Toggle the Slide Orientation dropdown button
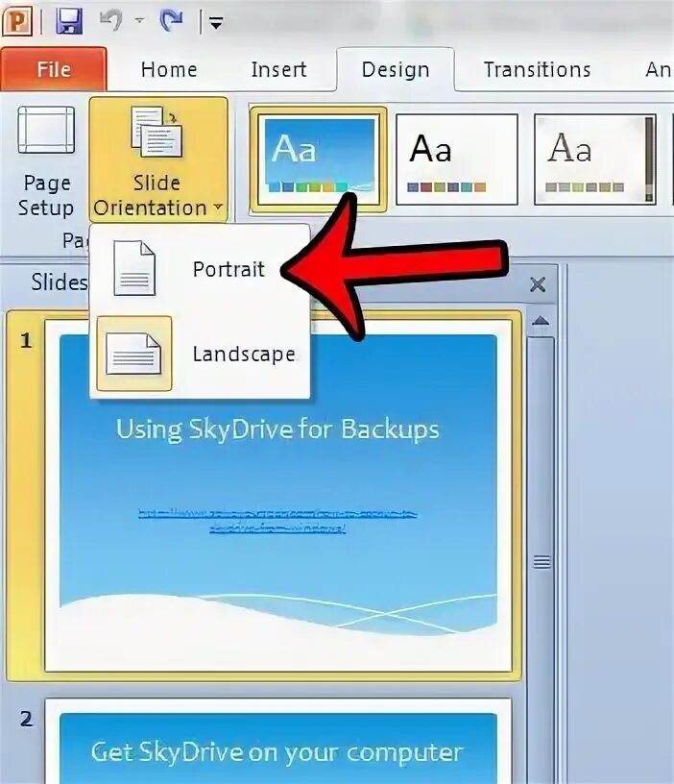 157,160
